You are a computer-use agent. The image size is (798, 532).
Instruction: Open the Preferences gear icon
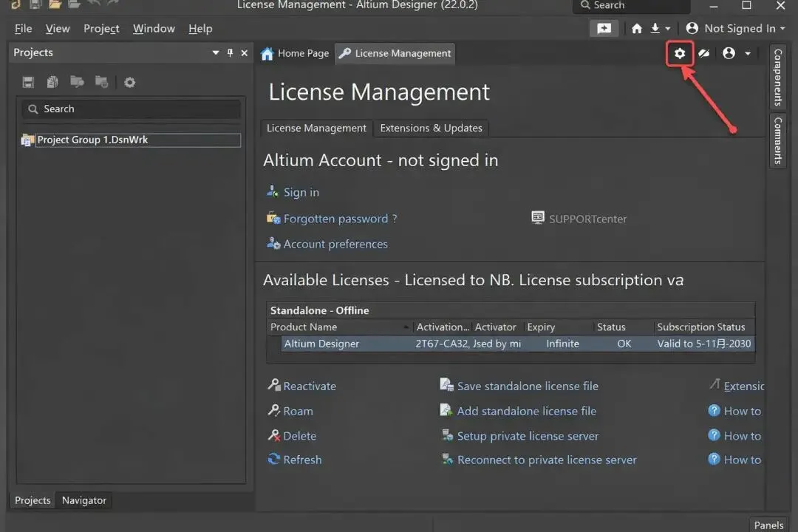(680, 53)
